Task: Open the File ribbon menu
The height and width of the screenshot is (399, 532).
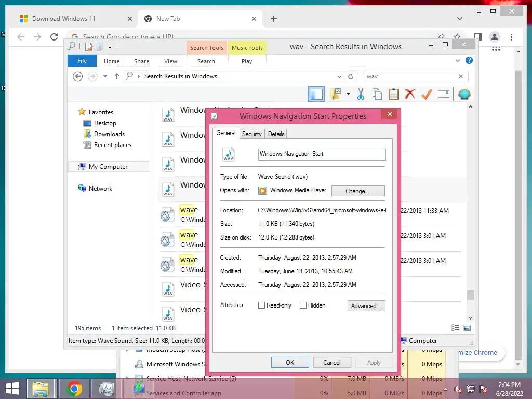Action: tap(82, 61)
